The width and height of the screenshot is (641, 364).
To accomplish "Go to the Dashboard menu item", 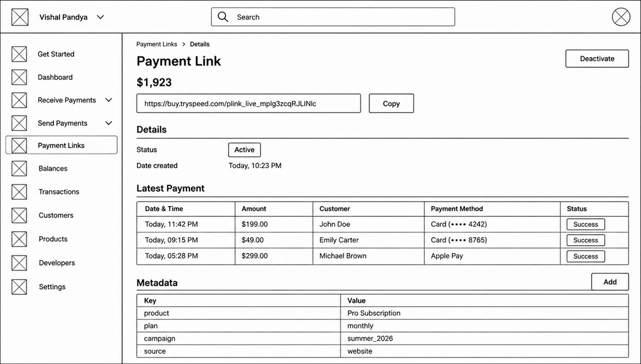I will (55, 77).
